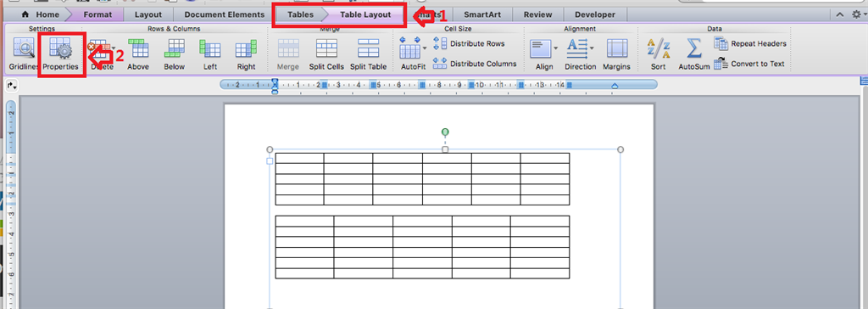Insert a row Above

point(138,53)
